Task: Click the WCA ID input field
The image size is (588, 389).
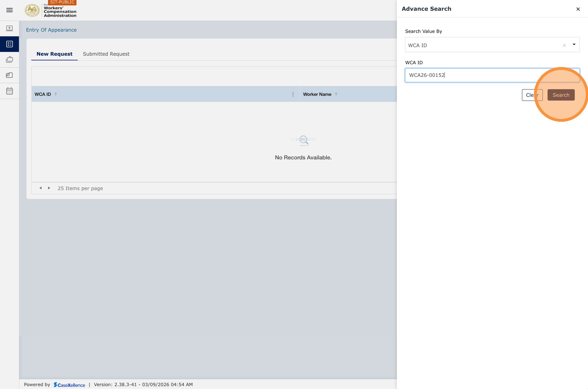Action: pyautogui.click(x=492, y=75)
